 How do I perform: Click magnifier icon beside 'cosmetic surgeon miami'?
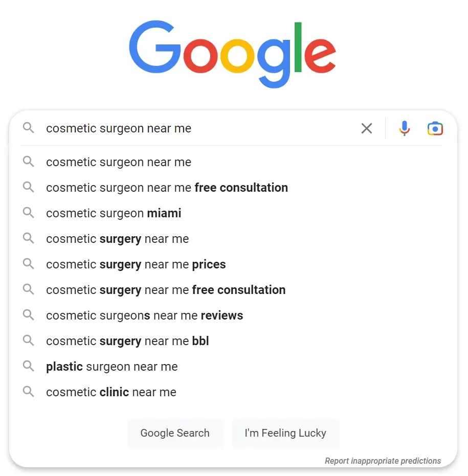click(x=29, y=213)
